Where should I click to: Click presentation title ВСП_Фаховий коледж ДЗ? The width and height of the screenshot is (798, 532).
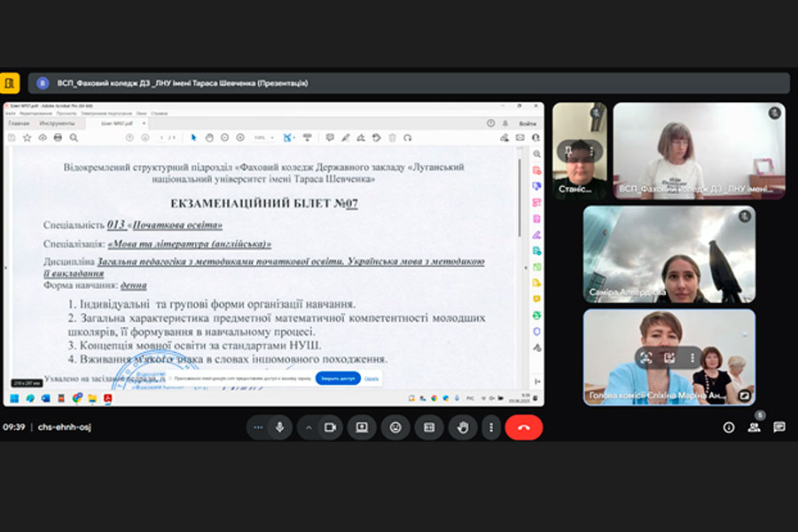click(183, 83)
